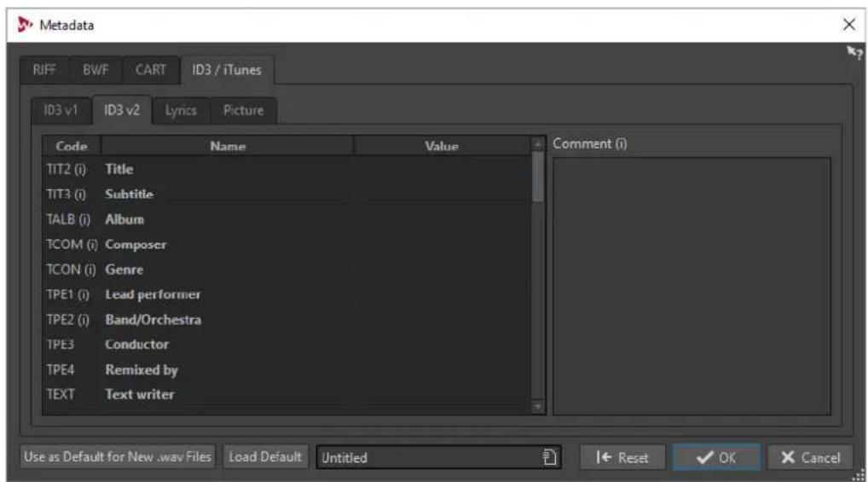868x482 pixels.
Task: Click the WaveLab logo icon in title bar
Action: click(x=25, y=25)
